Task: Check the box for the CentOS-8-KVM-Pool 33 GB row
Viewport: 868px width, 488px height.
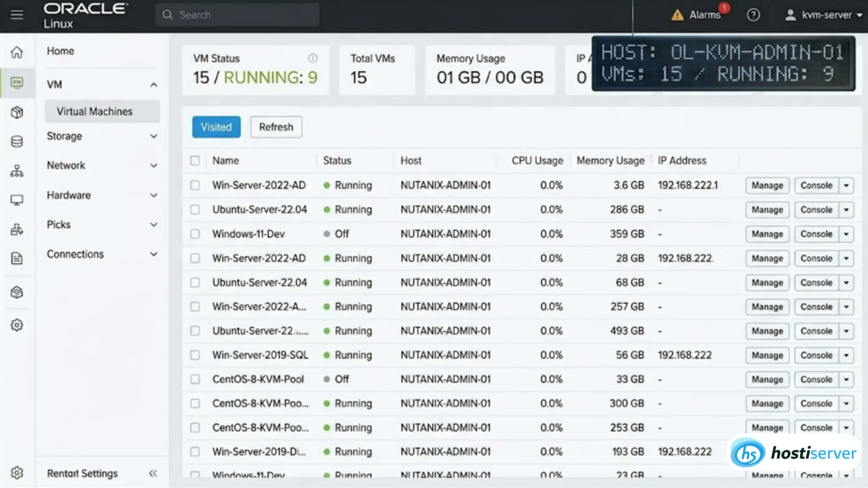Action: [x=195, y=379]
